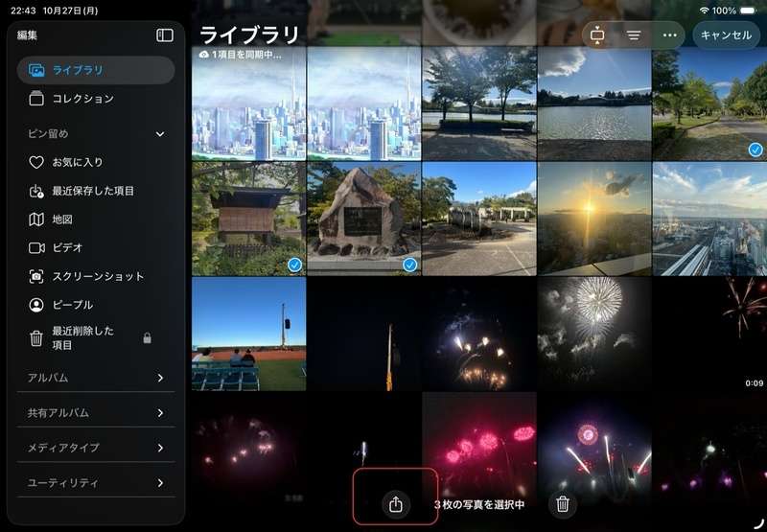Viewport: 767px width, 532px height.
Task: Select the park plaza sculpture photo
Action: 479,220
